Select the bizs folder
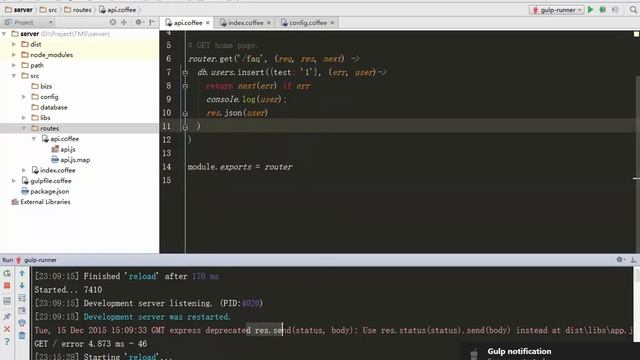 tap(42, 86)
